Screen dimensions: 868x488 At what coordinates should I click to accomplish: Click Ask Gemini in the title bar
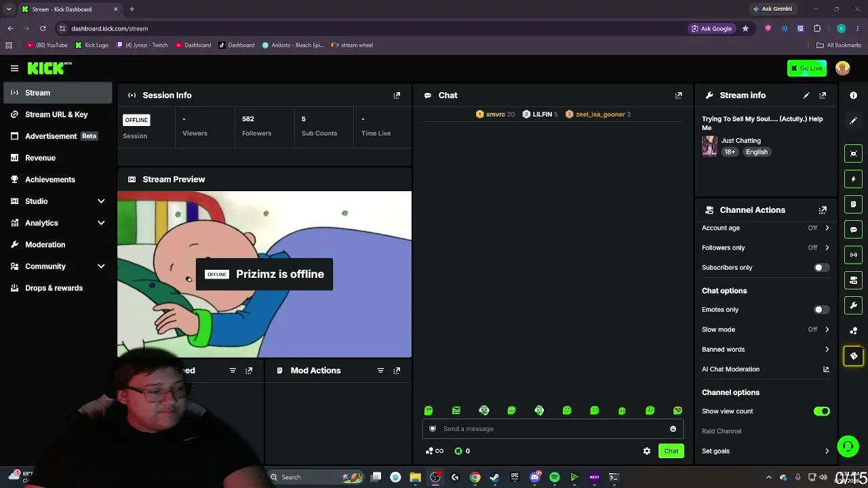[x=772, y=9]
